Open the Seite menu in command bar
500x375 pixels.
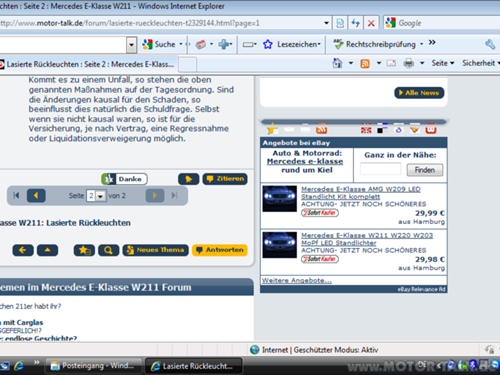pyautogui.click(x=443, y=63)
